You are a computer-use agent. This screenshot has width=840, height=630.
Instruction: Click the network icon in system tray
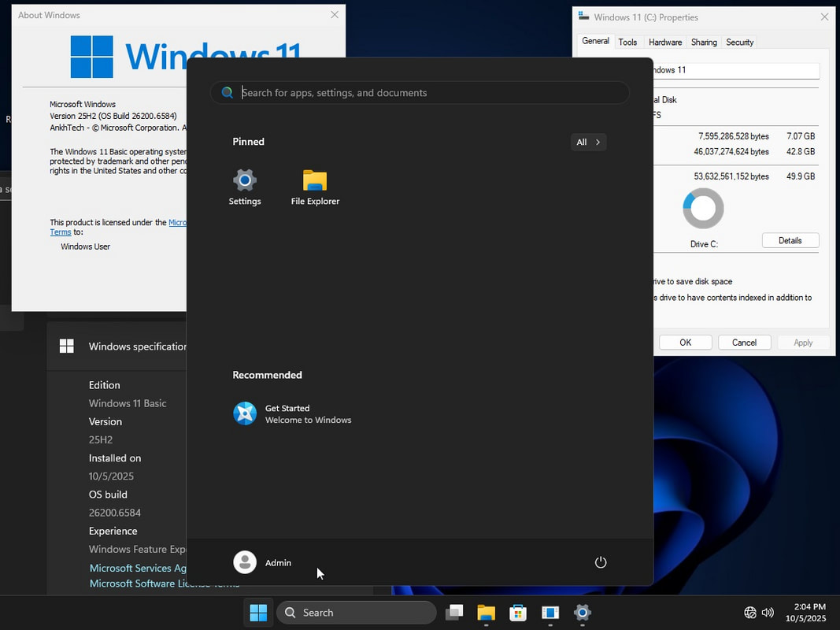tap(750, 612)
